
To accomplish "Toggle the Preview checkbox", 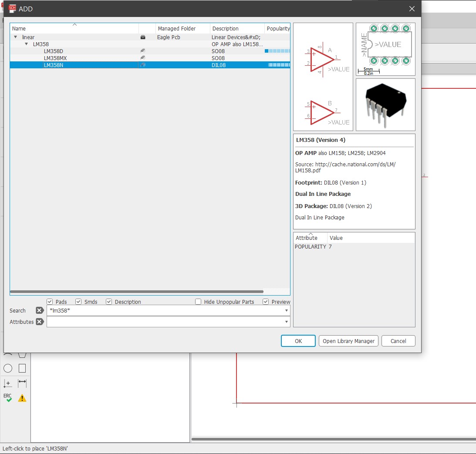I will (x=266, y=302).
